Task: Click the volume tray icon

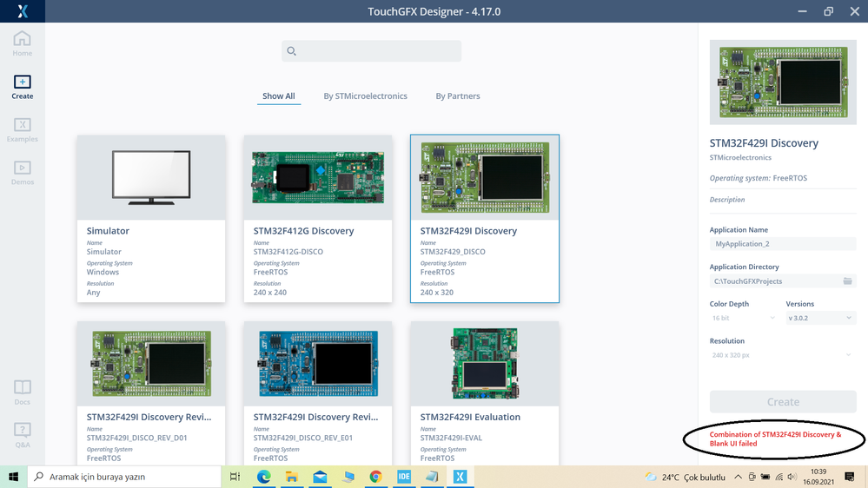Action: pos(792,477)
